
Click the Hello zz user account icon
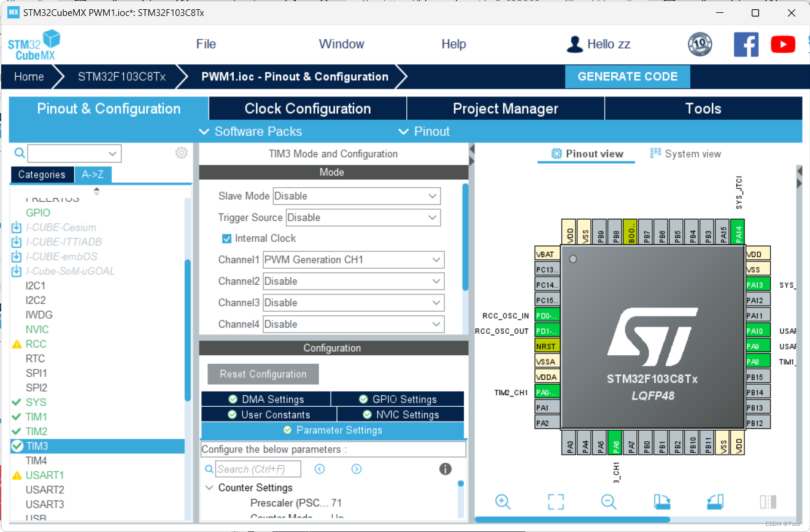pos(574,44)
